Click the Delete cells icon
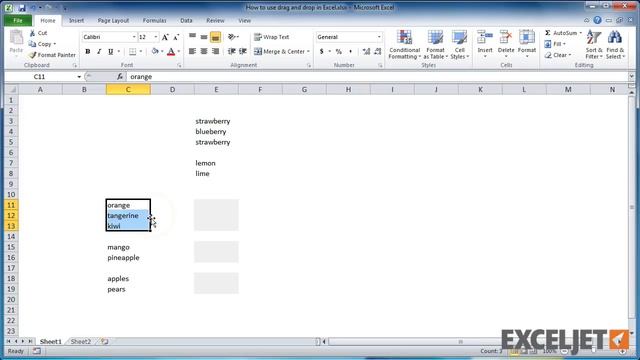 (x=506, y=37)
